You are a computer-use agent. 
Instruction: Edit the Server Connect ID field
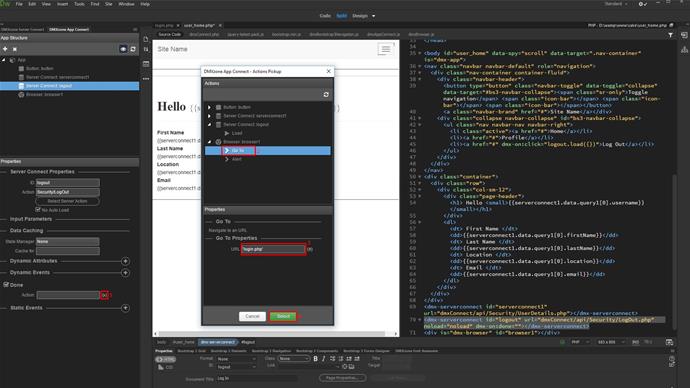coord(68,183)
